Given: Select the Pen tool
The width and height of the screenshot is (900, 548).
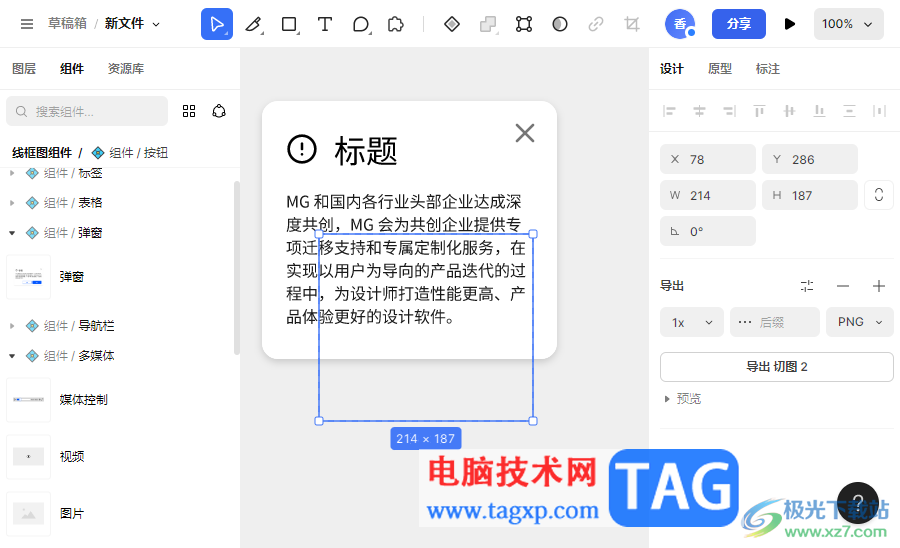Looking at the screenshot, I should (x=253, y=24).
